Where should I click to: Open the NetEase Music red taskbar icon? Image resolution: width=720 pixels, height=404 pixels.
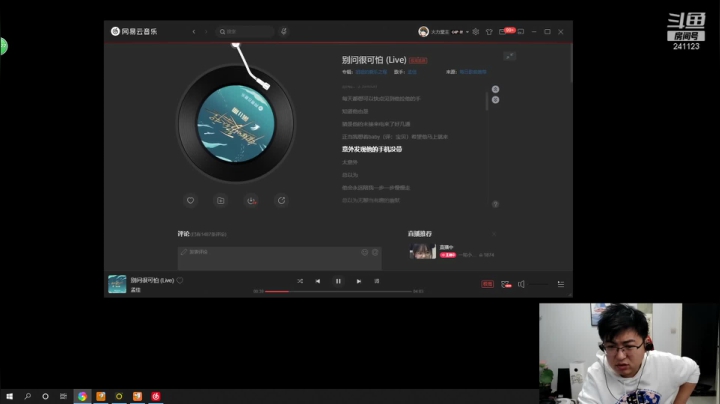[x=156, y=396]
